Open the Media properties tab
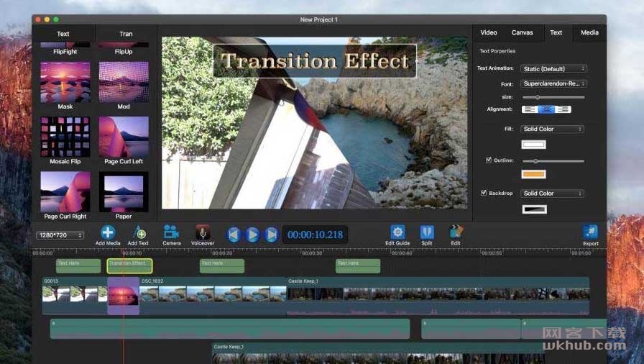Image resolution: width=644 pixels, height=364 pixels. point(589,32)
